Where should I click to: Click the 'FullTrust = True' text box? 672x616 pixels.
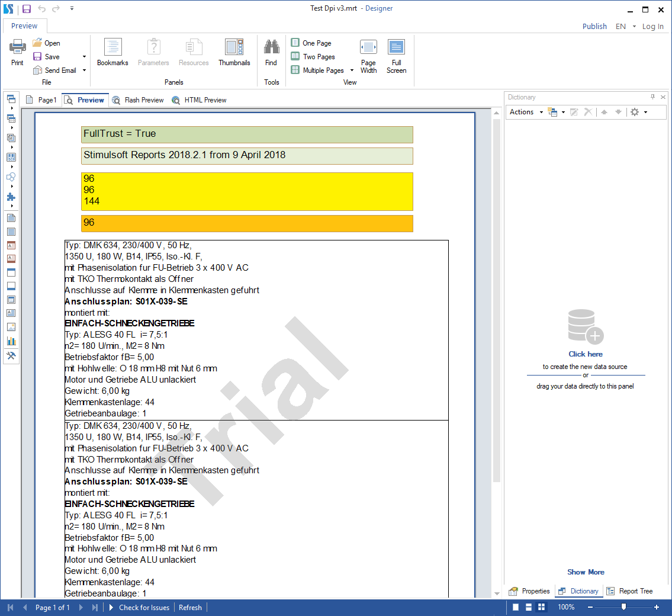(x=247, y=134)
